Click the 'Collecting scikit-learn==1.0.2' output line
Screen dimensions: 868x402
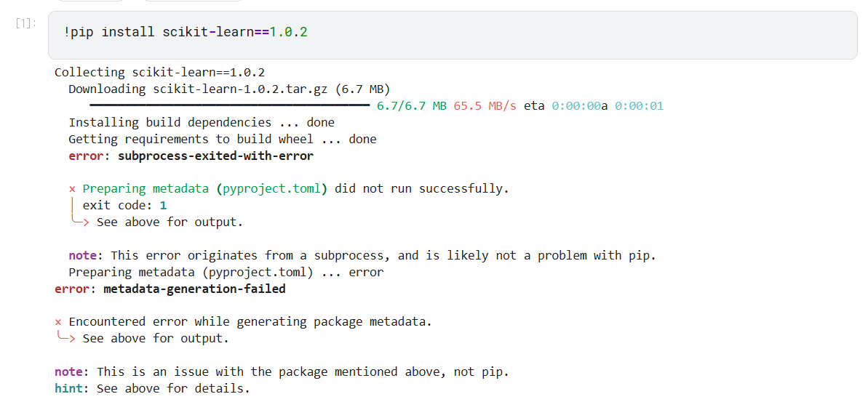(x=159, y=72)
